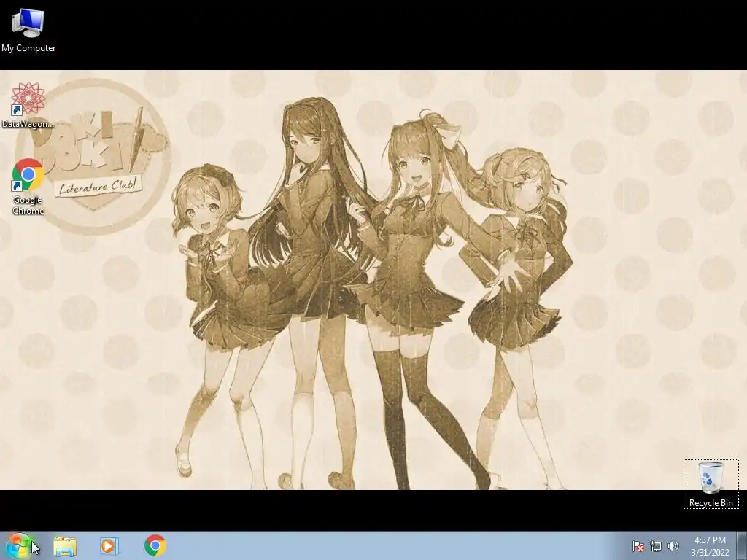The width and height of the screenshot is (747, 560).
Task: Open the My Computer desktop icon
Action: coord(28,30)
